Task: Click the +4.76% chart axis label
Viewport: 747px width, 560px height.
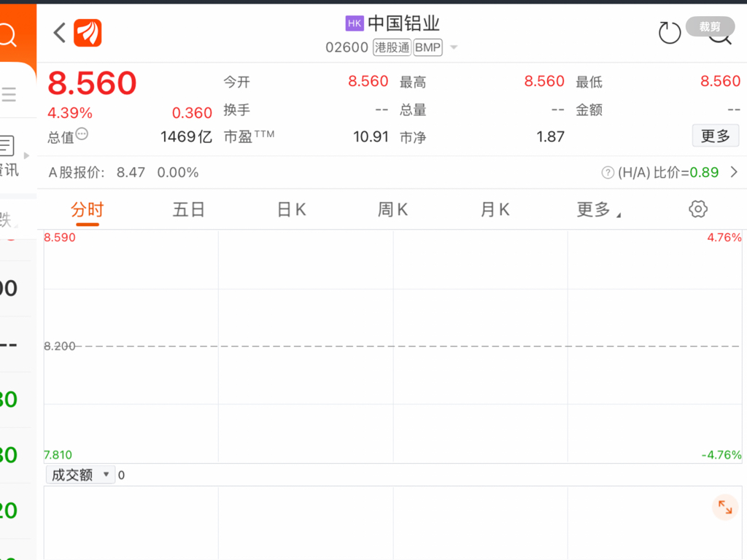Action: pos(724,238)
